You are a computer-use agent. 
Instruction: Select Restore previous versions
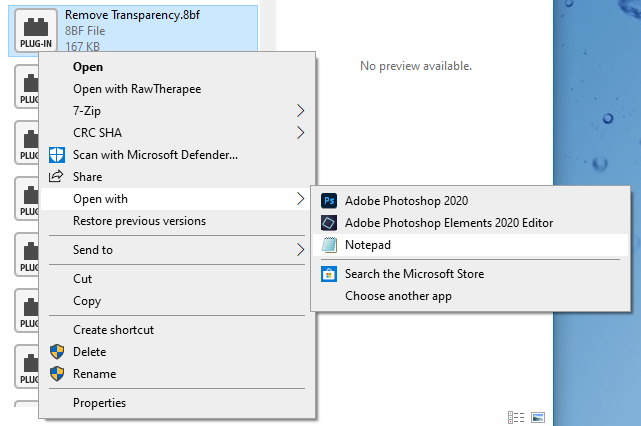click(177, 221)
